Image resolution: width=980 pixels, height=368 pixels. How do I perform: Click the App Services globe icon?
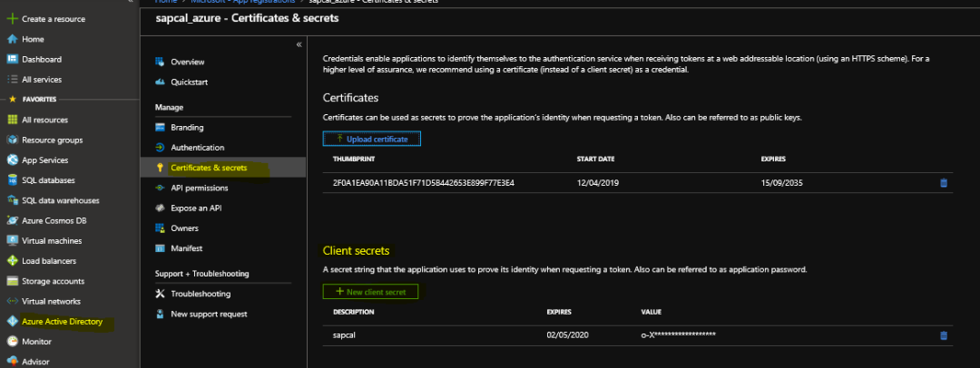pos(11,160)
